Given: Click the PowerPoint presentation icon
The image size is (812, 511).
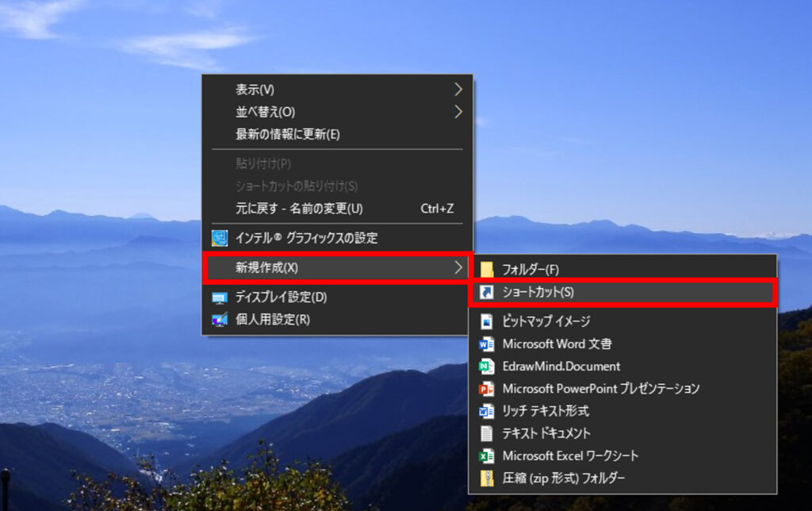Looking at the screenshot, I should tap(486, 389).
